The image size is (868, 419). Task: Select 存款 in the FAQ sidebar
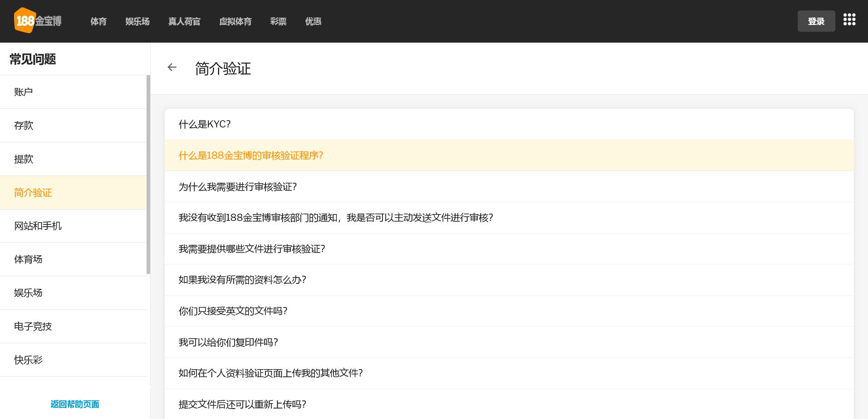[x=73, y=126]
